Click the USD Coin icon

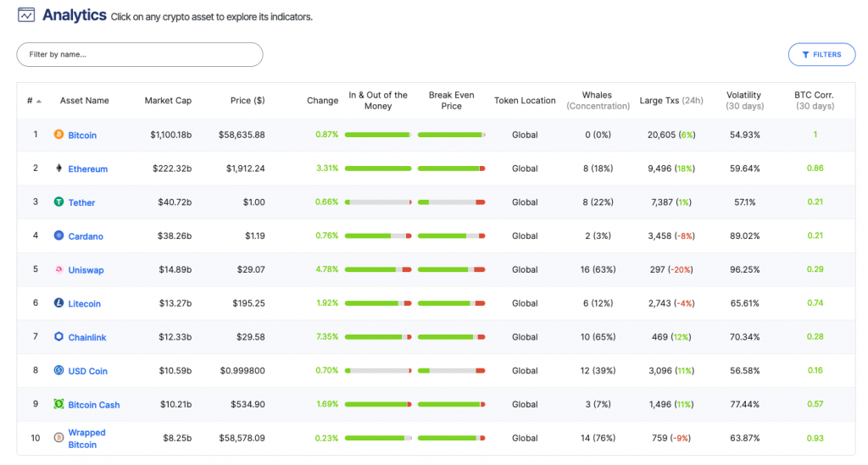pos(58,370)
